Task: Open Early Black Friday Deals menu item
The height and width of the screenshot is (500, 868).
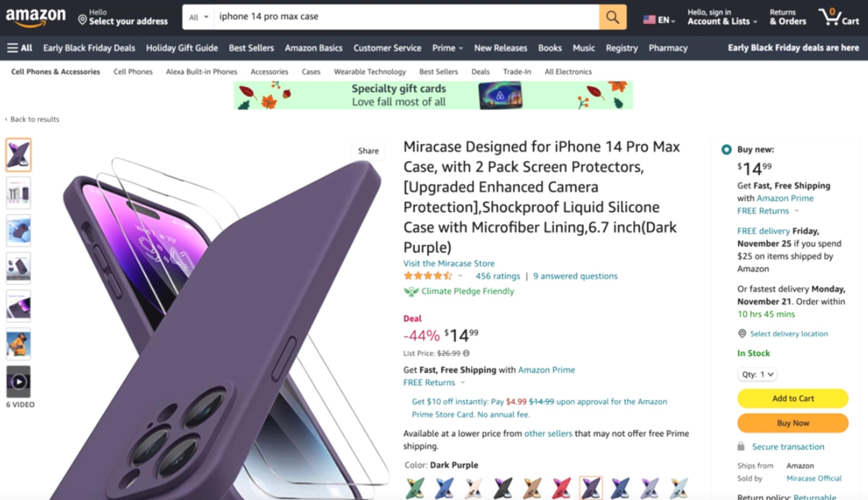Action: pyautogui.click(x=89, y=48)
